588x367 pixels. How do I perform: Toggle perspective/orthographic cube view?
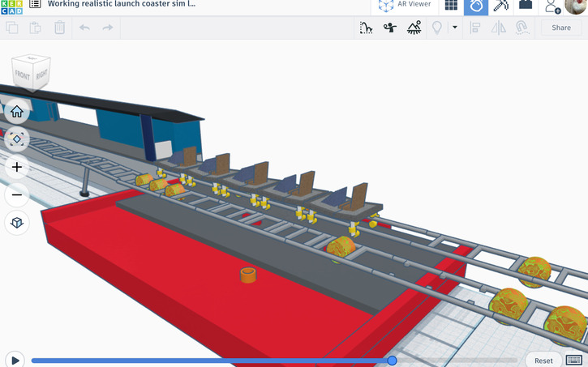[17, 223]
